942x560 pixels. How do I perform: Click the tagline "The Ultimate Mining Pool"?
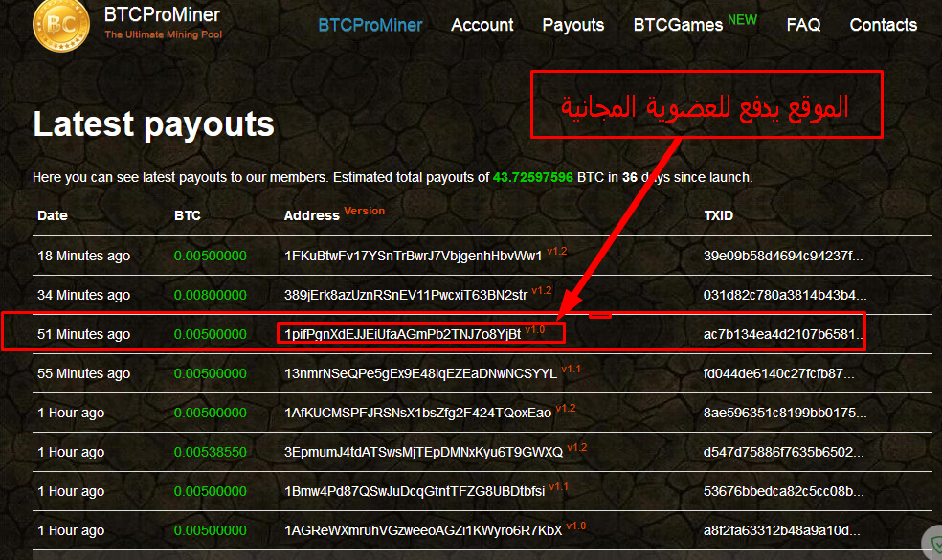point(164,34)
